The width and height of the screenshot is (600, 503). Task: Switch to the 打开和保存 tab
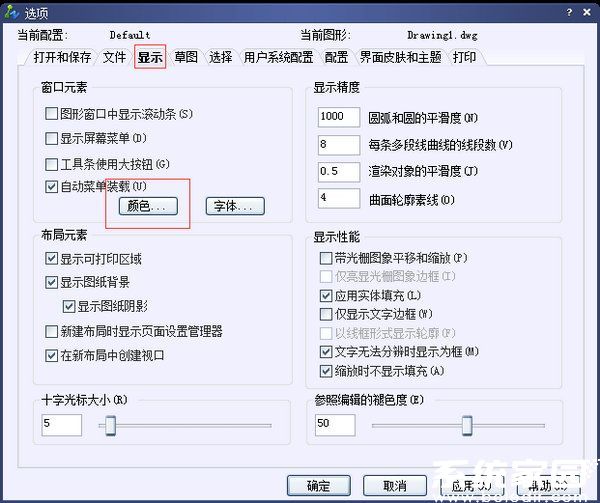tap(61, 58)
